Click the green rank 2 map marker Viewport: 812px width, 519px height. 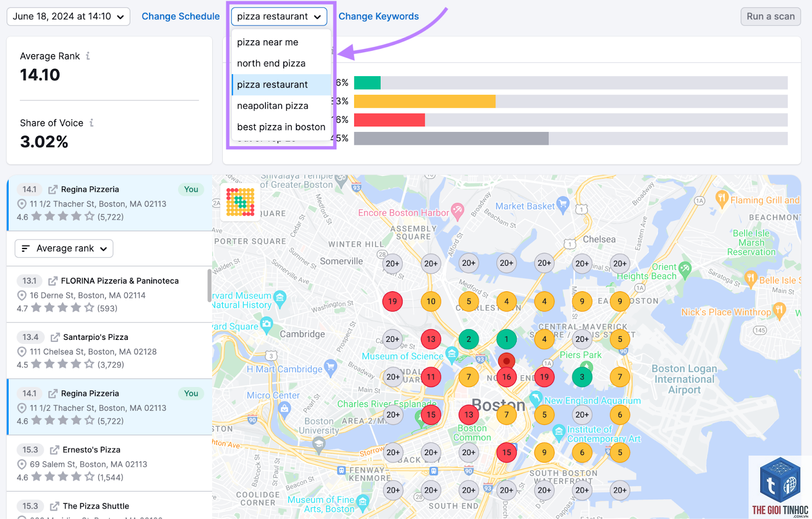469,339
